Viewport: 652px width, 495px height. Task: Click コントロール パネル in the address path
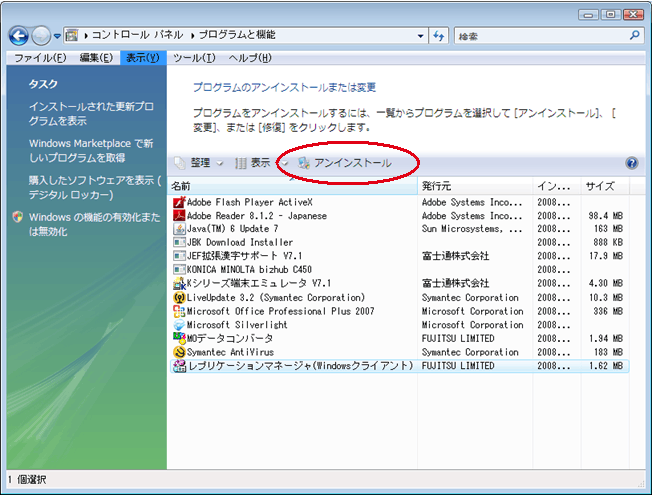(x=137, y=35)
